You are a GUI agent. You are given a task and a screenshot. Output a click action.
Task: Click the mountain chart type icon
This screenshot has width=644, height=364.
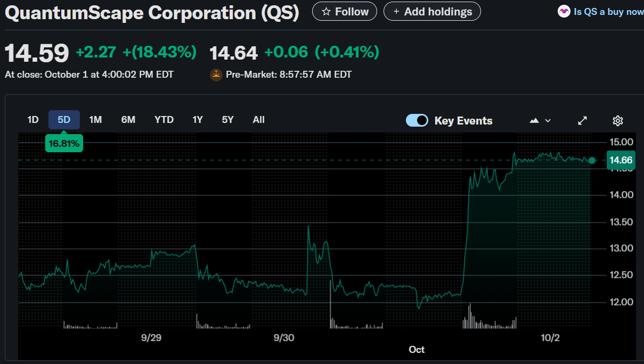pyautogui.click(x=534, y=121)
